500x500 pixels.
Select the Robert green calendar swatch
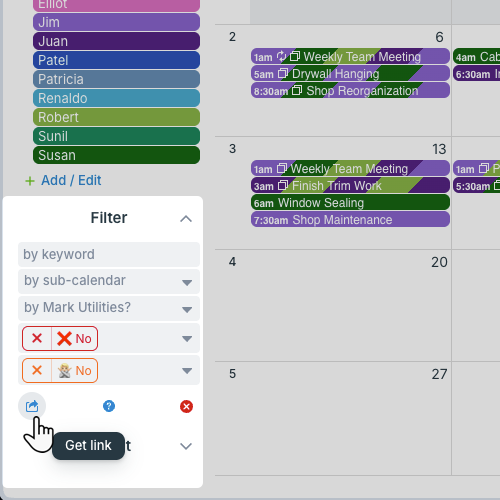point(116,117)
